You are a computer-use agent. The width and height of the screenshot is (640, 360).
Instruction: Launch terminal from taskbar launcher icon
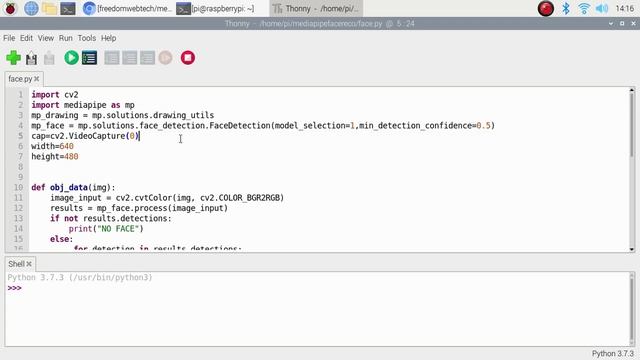tap(68, 8)
